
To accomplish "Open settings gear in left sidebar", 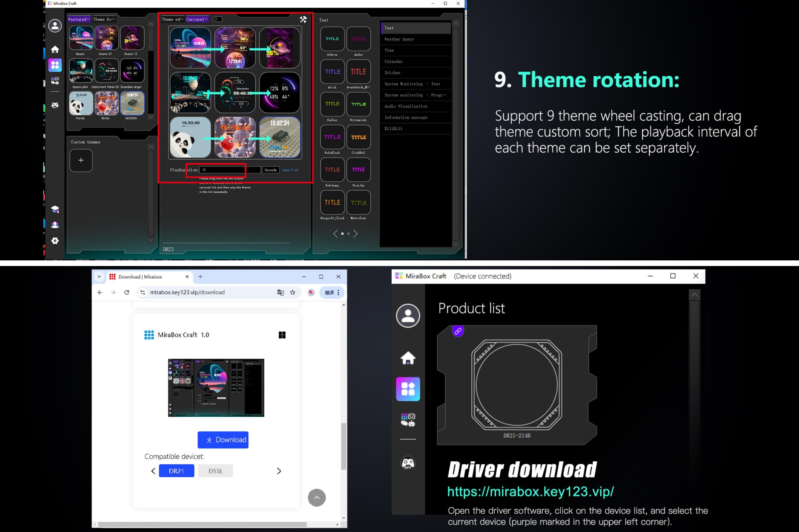I will click(x=55, y=241).
